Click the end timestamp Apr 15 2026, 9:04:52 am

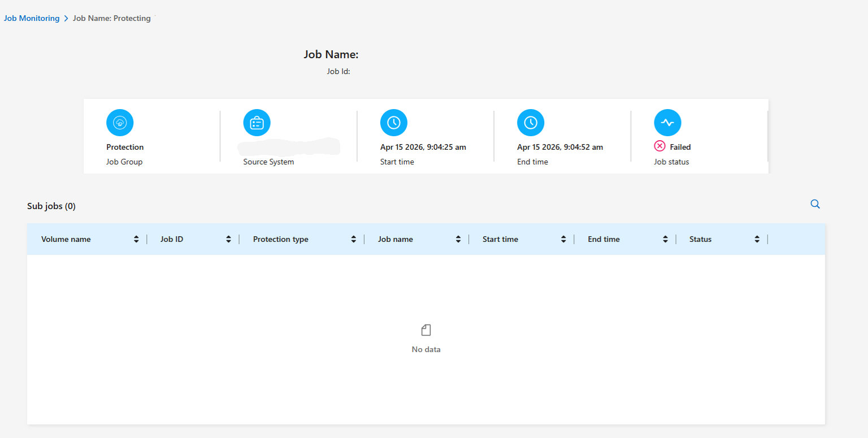point(560,147)
